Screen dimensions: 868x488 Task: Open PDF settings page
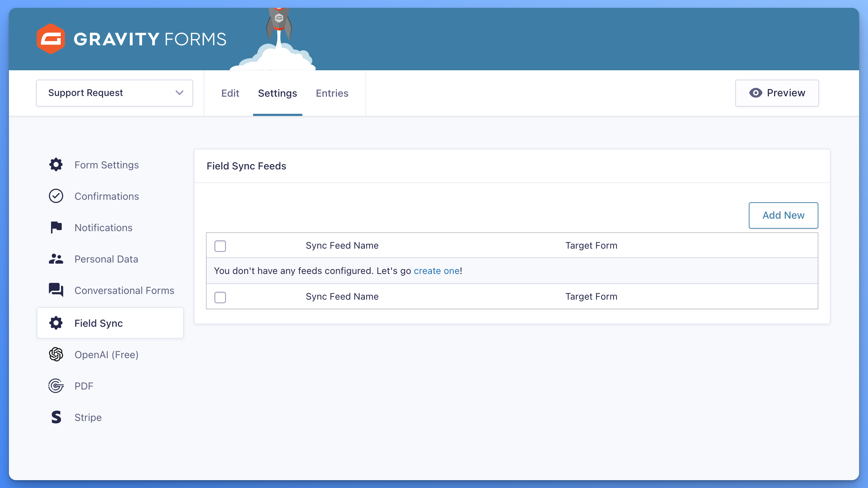pos(110,386)
